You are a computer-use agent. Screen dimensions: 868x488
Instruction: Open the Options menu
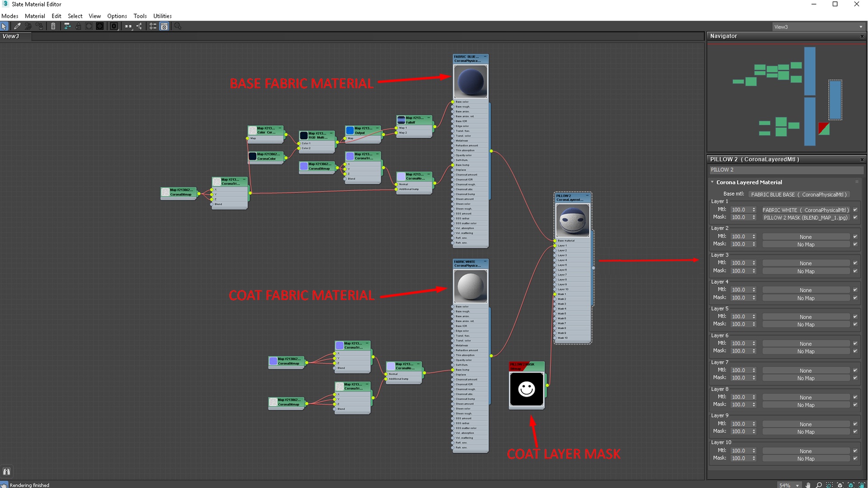(117, 16)
